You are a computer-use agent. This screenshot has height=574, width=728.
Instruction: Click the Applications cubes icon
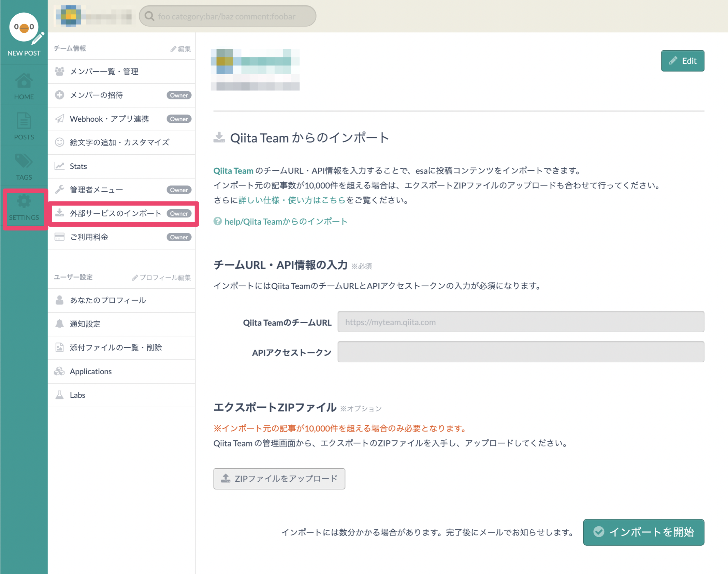[x=60, y=371]
